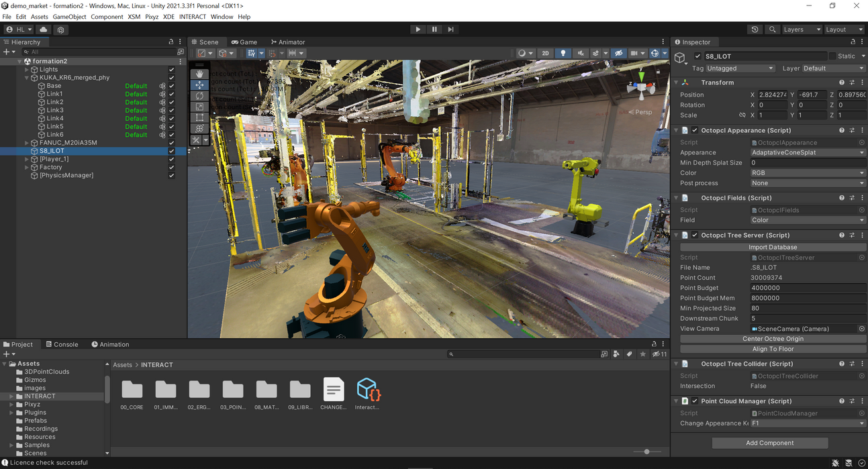
Task: Toggle the Point Cloud Manager script checkbox
Action: (695, 401)
